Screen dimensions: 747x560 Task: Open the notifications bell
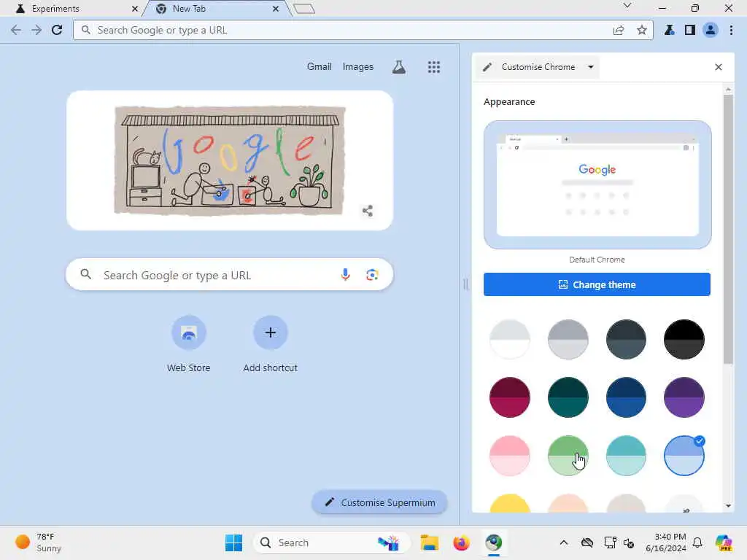[697, 542]
